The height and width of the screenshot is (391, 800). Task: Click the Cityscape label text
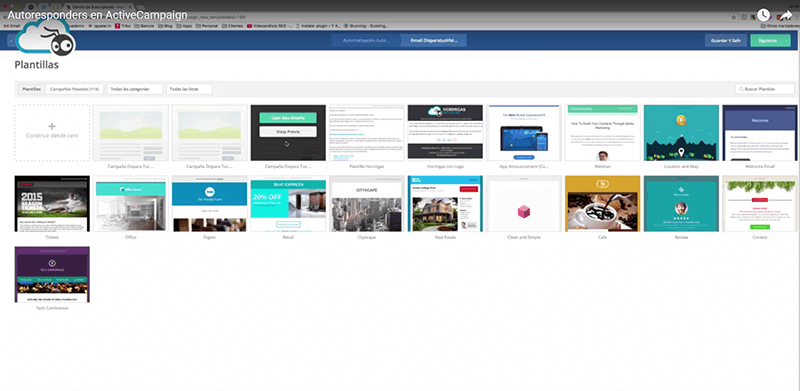click(x=367, y=237)
